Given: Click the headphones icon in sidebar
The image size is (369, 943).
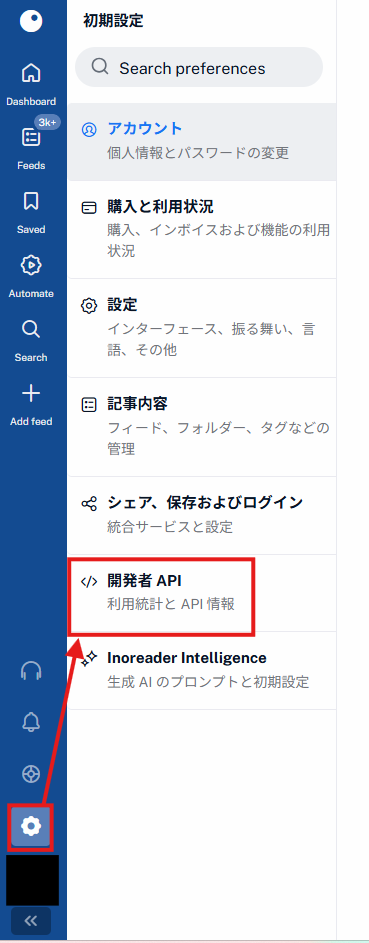Looking at the screenshot, I should [31, 671].
